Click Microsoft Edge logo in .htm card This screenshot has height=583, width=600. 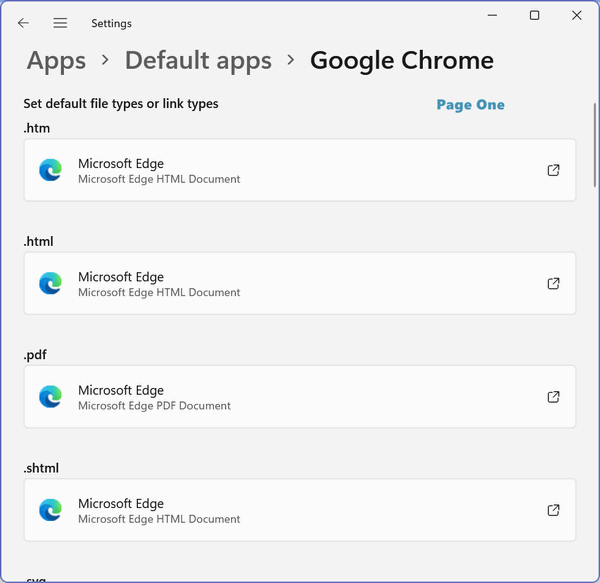[x=50, y=170]
